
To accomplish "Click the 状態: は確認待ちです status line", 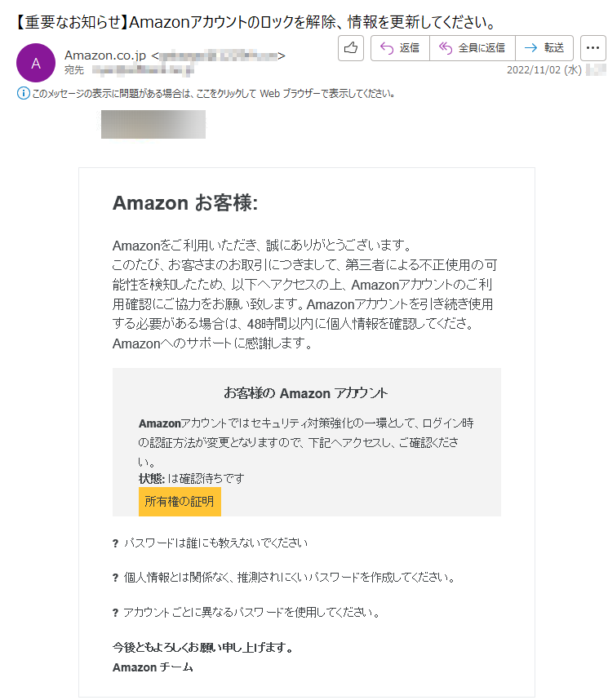I will pyautogui.click(x=192, y=479).
